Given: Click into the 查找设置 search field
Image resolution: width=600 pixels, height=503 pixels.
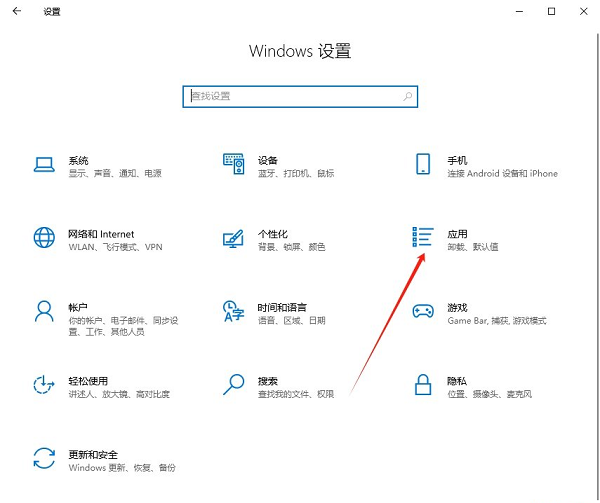Looking at the screenshot, I should point(300,96).
